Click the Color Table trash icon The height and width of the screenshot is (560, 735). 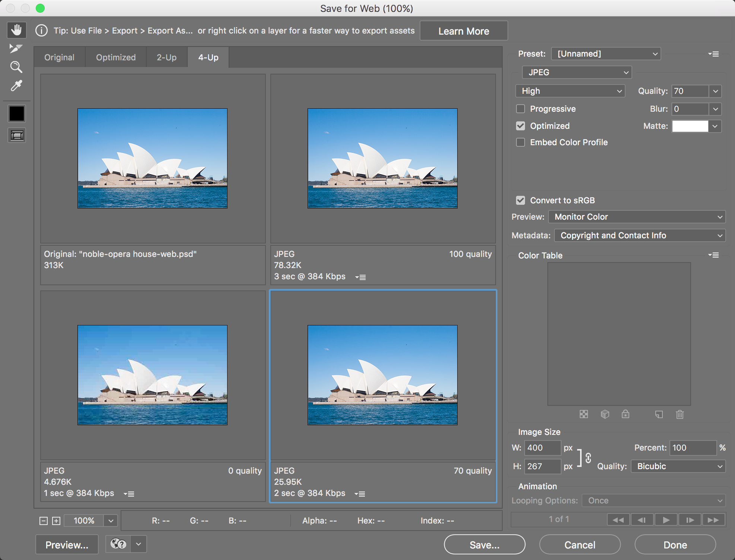click(x=680, y=414)
